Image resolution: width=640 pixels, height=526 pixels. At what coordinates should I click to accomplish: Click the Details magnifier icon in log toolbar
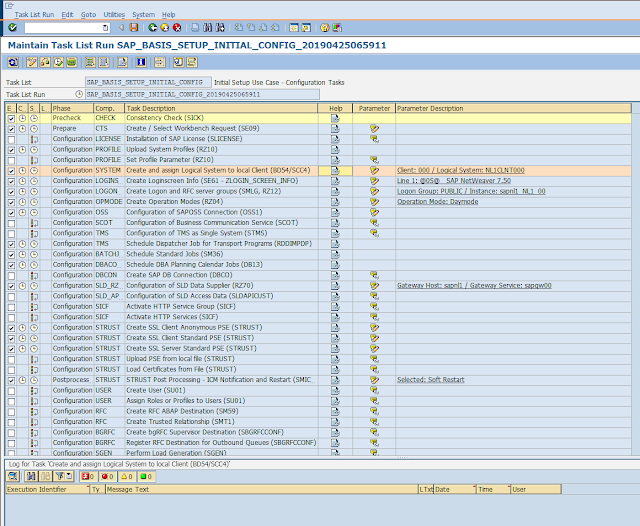[x=13, y=476]
